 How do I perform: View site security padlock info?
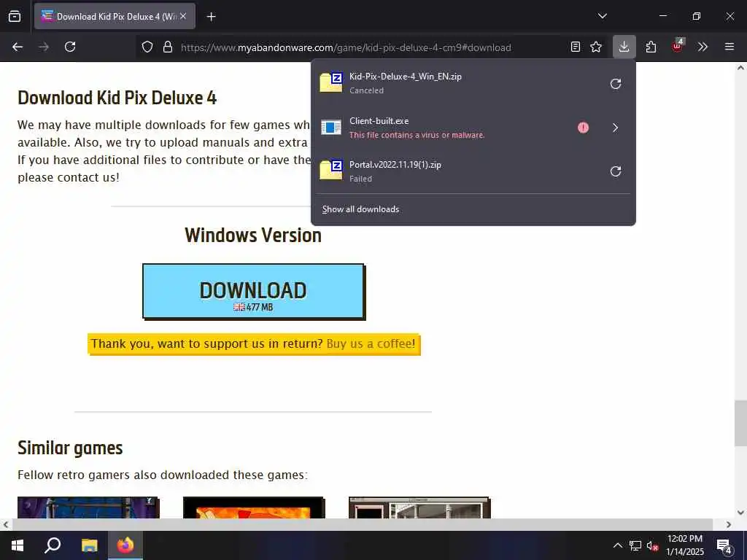click(x=167, y=47)
